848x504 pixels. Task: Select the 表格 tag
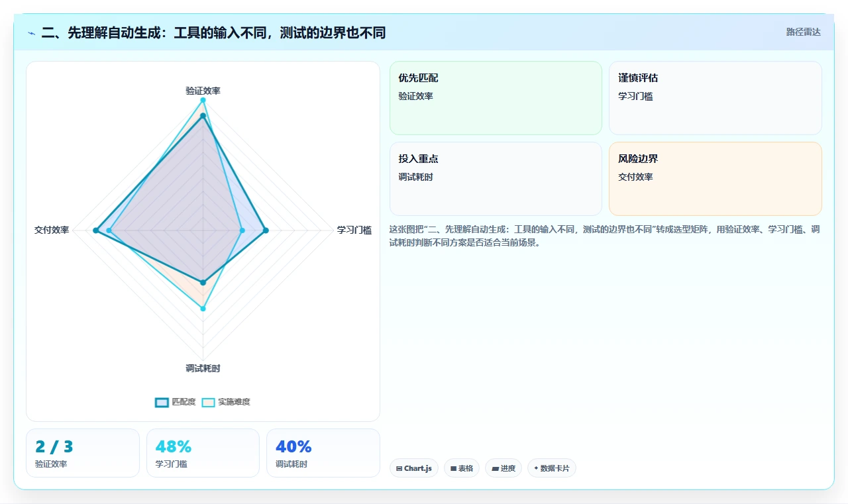462,468
